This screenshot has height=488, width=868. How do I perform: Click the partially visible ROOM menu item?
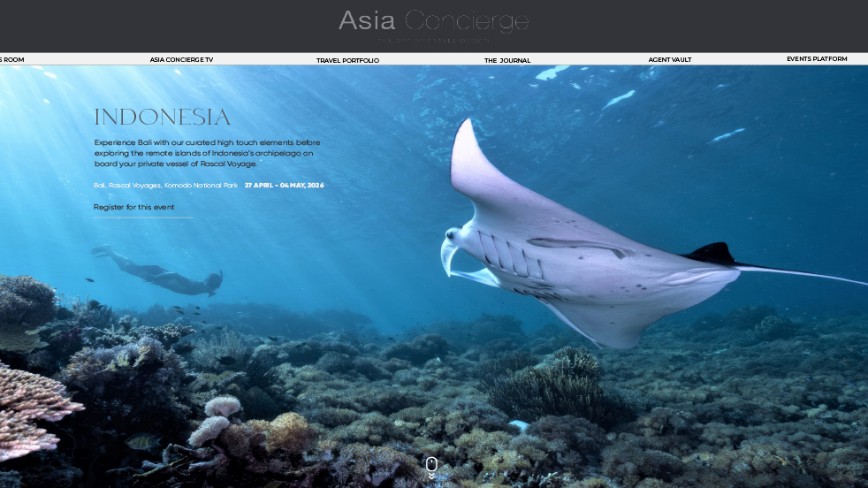(x=12, y=60)
